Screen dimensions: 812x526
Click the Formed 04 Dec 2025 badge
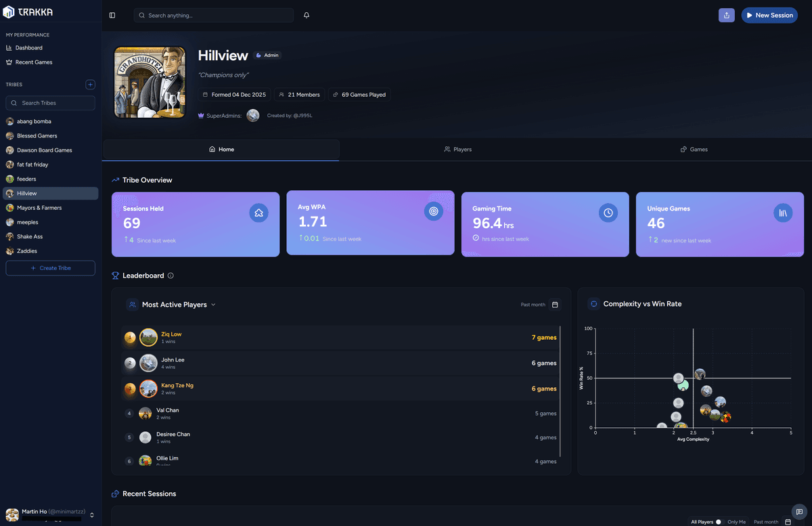tap(234, 95)
